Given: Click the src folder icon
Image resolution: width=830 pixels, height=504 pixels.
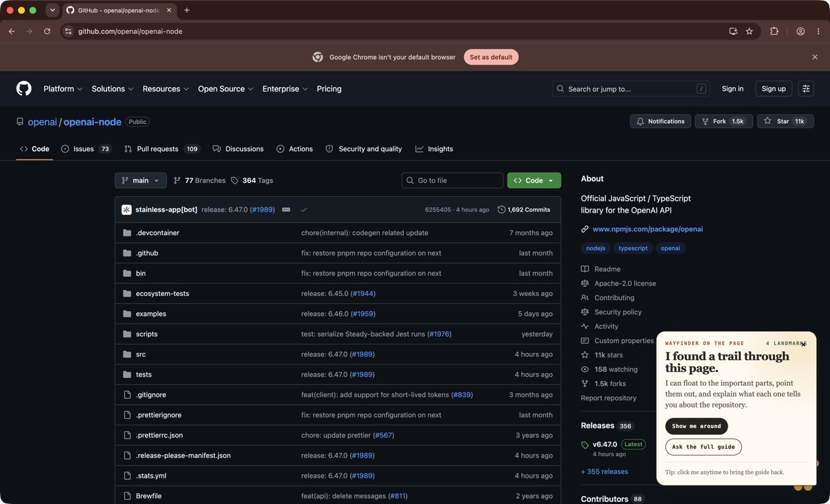Looking at the screenshot, I should click(x=127, y=354).
